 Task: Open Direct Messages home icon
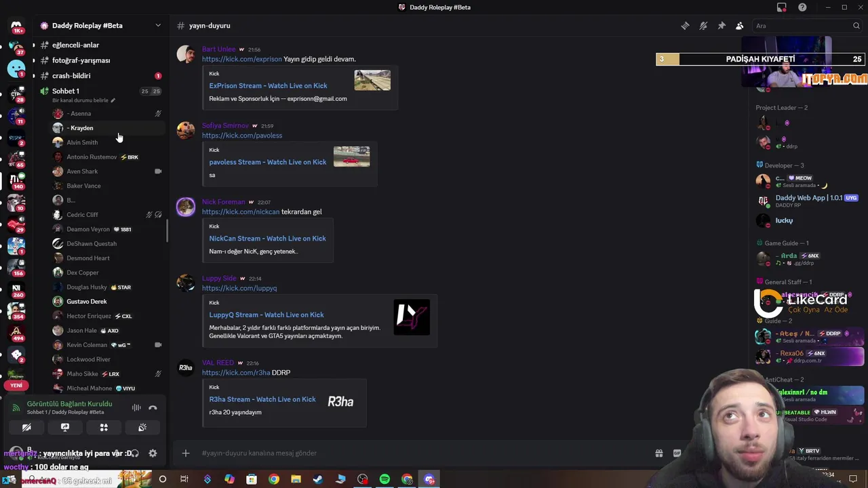pyautogui.click(x=16, y=26)
